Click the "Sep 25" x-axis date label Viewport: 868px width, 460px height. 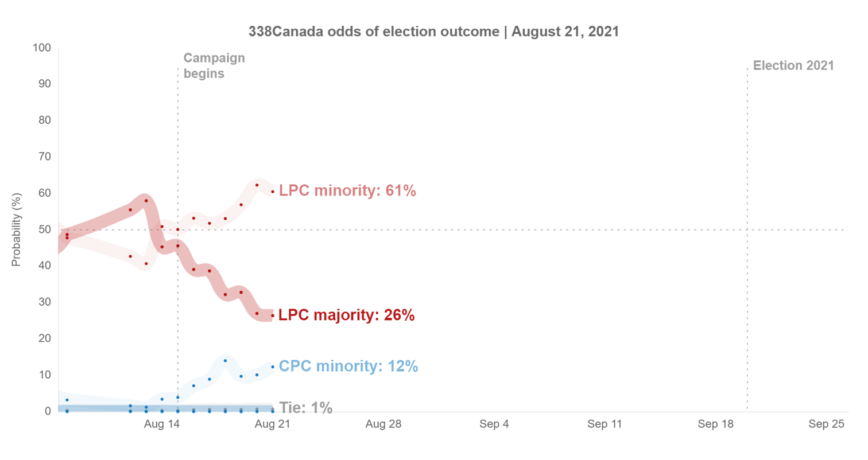(827, 425)
